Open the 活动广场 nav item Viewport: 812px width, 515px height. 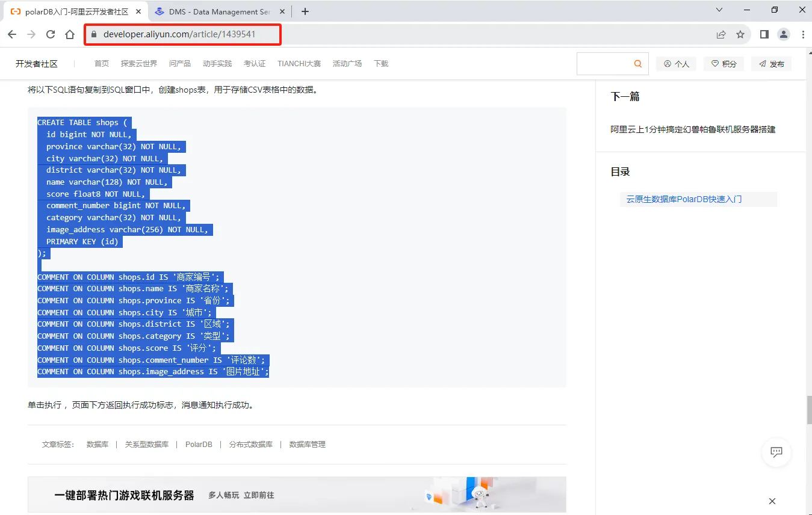[347, 64]
